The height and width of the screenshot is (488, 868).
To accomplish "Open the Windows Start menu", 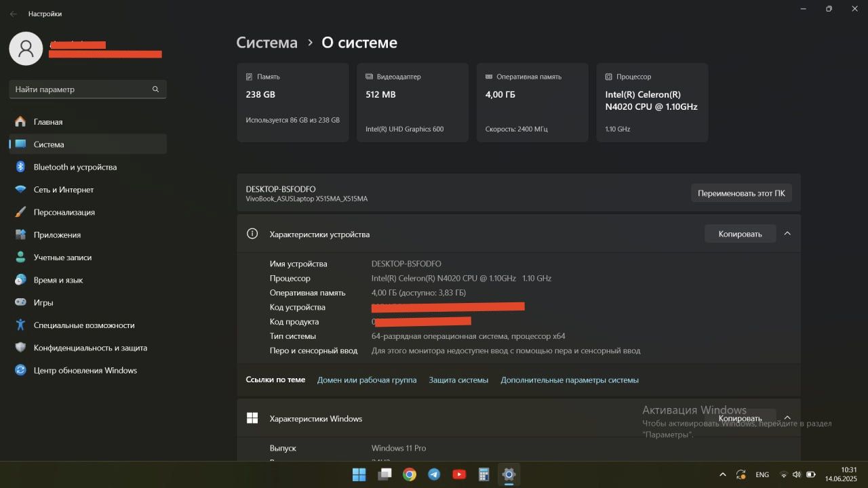I will point(359,474).
